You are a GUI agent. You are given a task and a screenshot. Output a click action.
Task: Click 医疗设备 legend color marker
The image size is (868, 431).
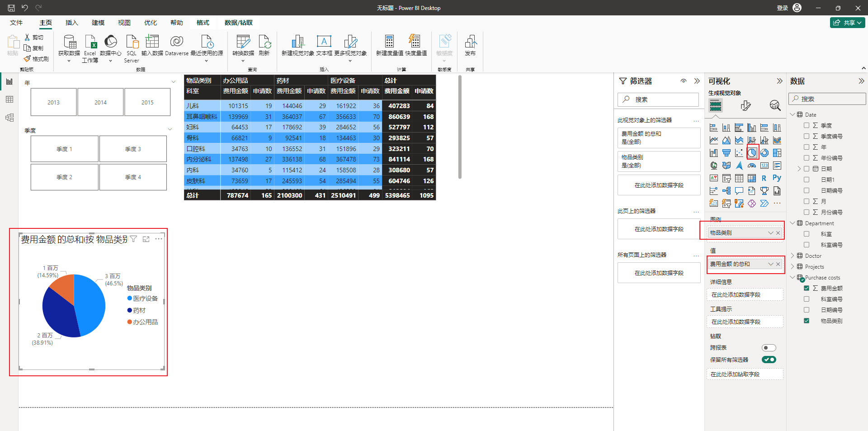(x=130, y=298)
